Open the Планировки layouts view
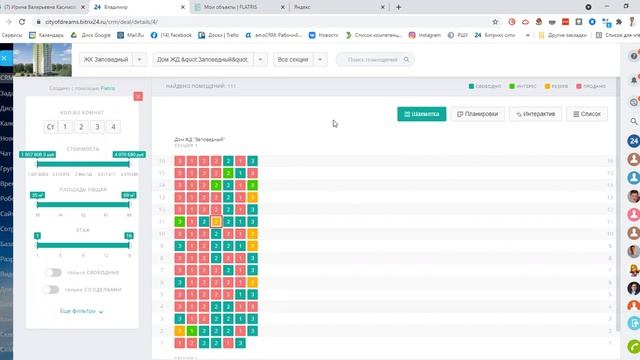 (x=478, y=114)
